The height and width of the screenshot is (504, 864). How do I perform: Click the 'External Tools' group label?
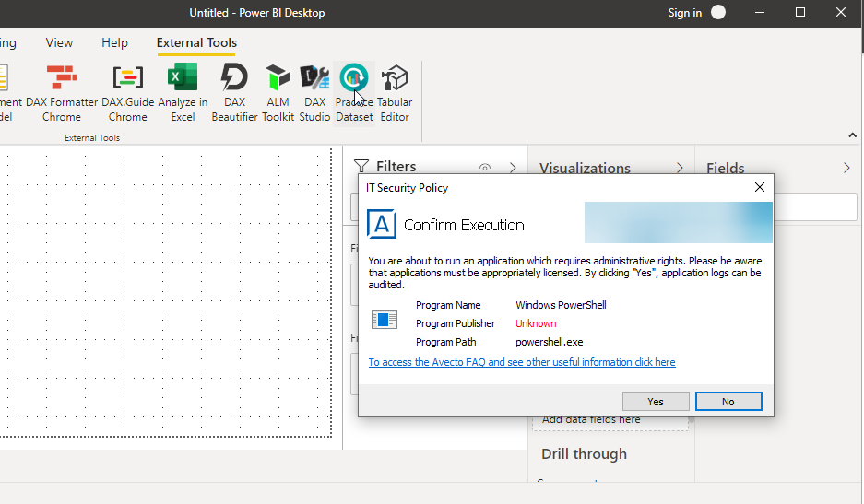(x=92, y=137)
